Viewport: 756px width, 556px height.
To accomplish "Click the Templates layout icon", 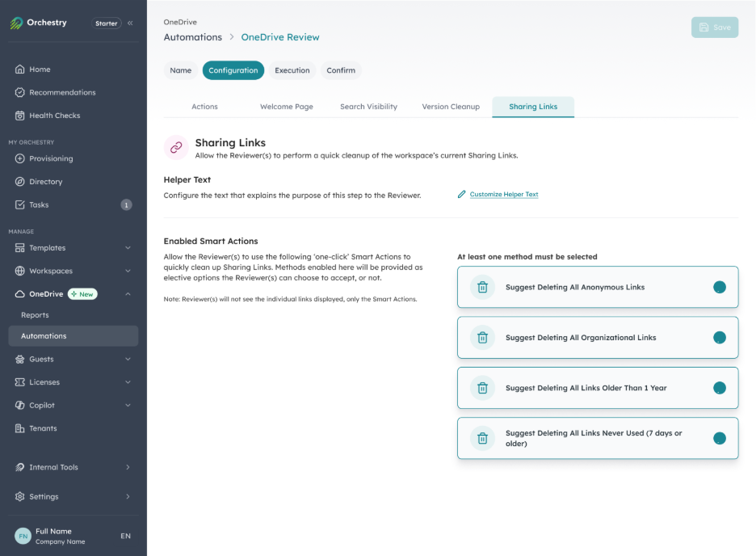I will pos(19,248).
